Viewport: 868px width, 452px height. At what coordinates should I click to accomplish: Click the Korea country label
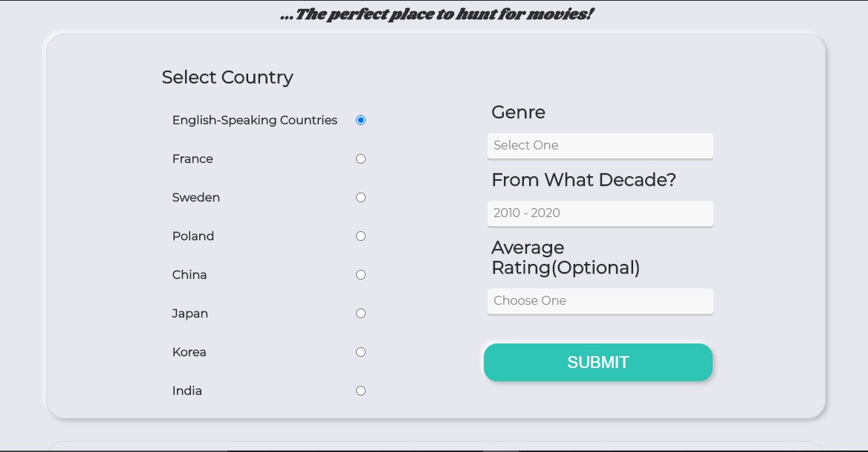190,352
